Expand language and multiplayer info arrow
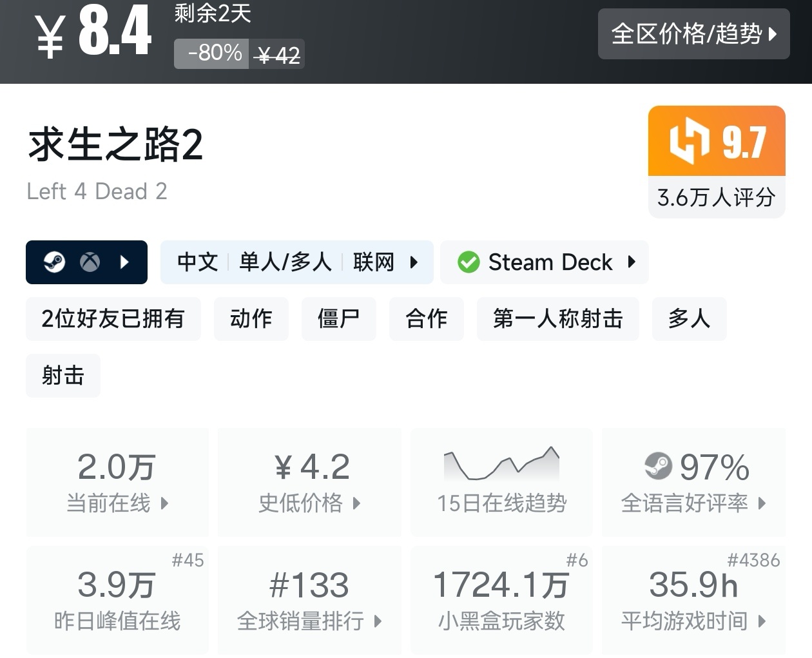Viewport: 812px width, 658px height. click(x=414, y=262)
